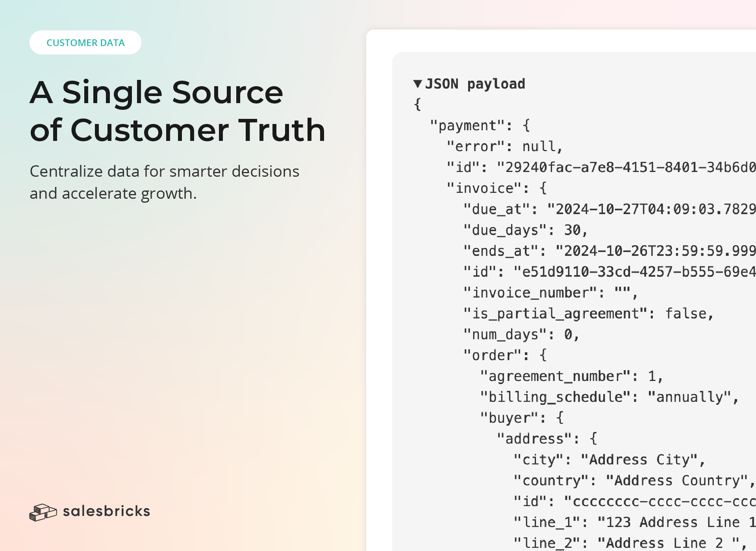The height and width of the screenshot is (551, 756).
Task: Select the "agreement_number" entry
Action: click(x=571, y=376)
